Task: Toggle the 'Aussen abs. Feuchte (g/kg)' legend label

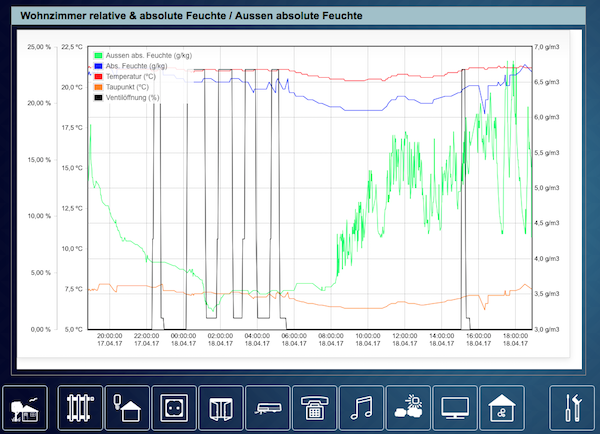Action: (149, 55)
